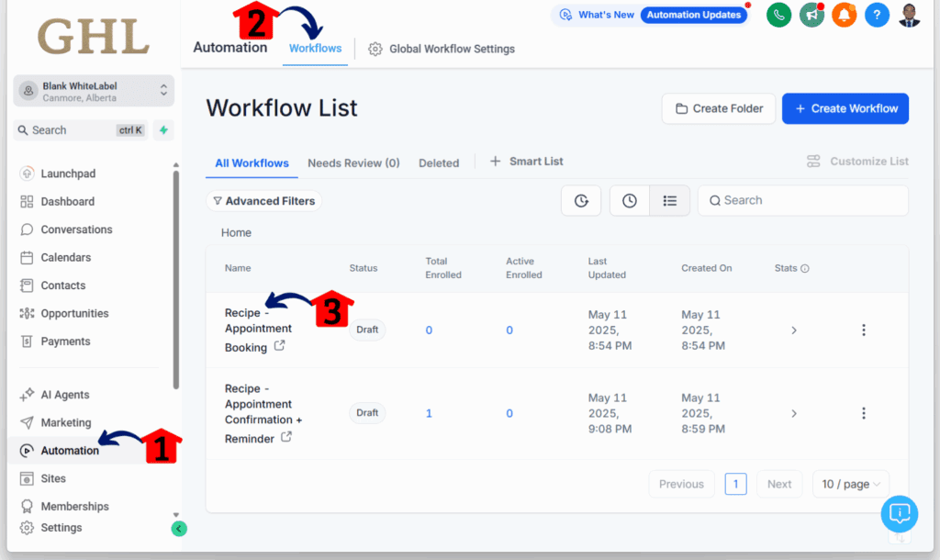The image size is (940, 560).
Task: Click the Launchpad sidebar icon
Action: coord(27,174)
